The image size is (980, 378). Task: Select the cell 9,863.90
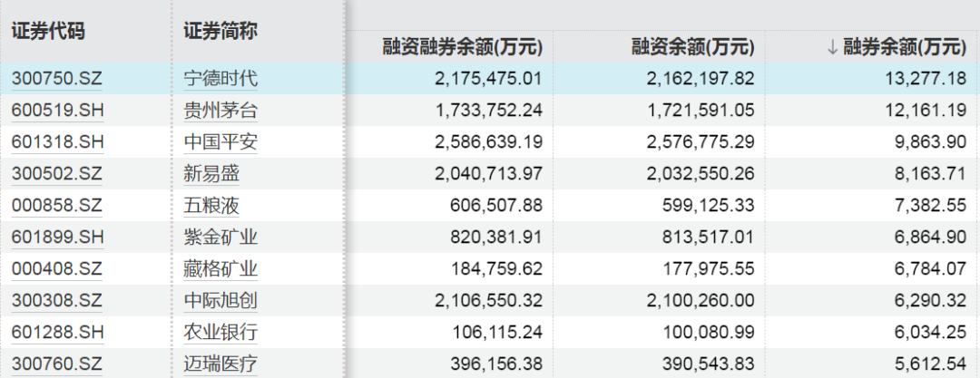tap(932, 142)
